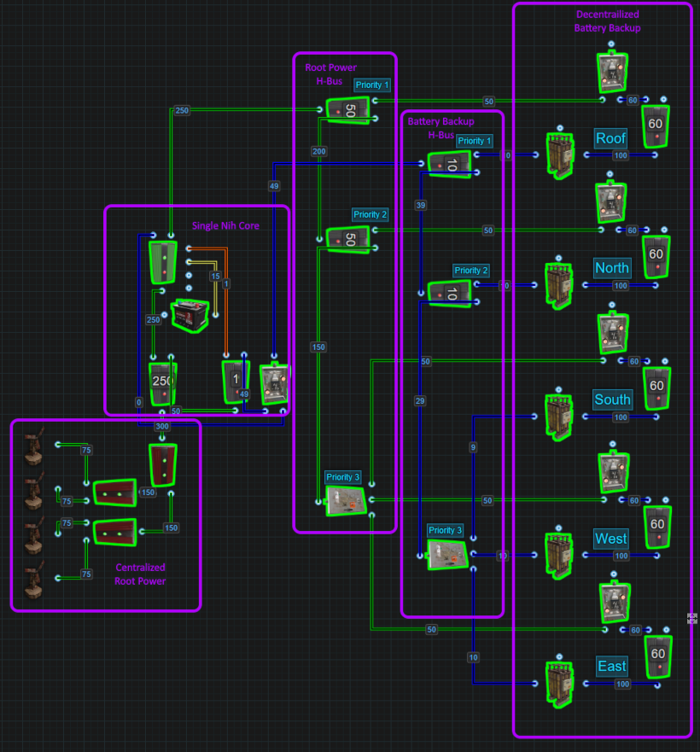
Task: Select the switch box above the North label
Action: pos(610,202)
